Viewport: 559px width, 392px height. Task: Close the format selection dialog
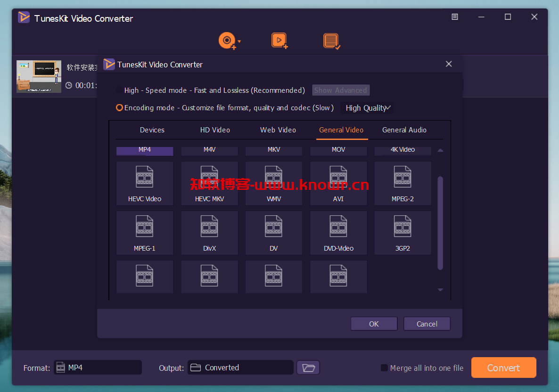click(x=449, y=64)
